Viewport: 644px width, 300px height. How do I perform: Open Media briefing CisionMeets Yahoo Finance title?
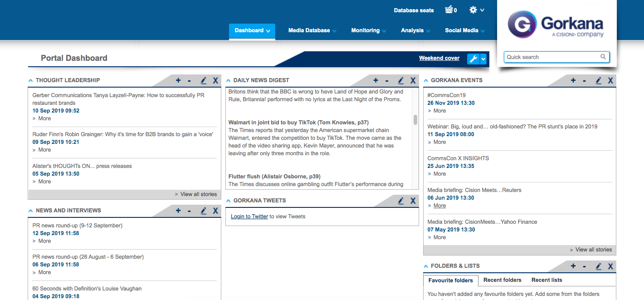pos(482,222)
